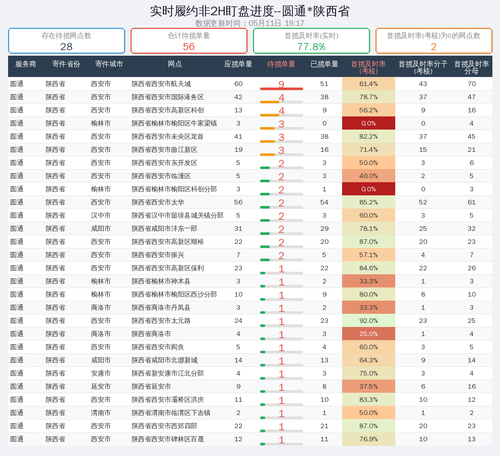Viewport: 500px width, 456px height.
Task: Select the 陕西省西安市高新区科创 outlet name
Action: pos(167,110)
